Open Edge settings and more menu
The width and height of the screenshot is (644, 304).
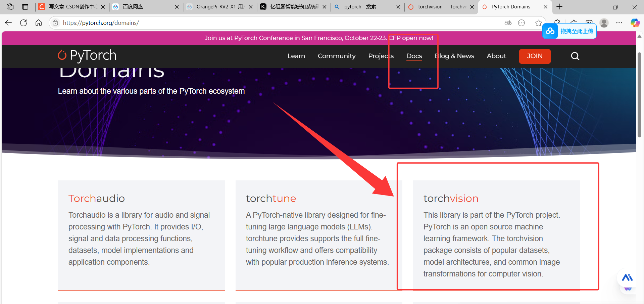tap(619, 23)
